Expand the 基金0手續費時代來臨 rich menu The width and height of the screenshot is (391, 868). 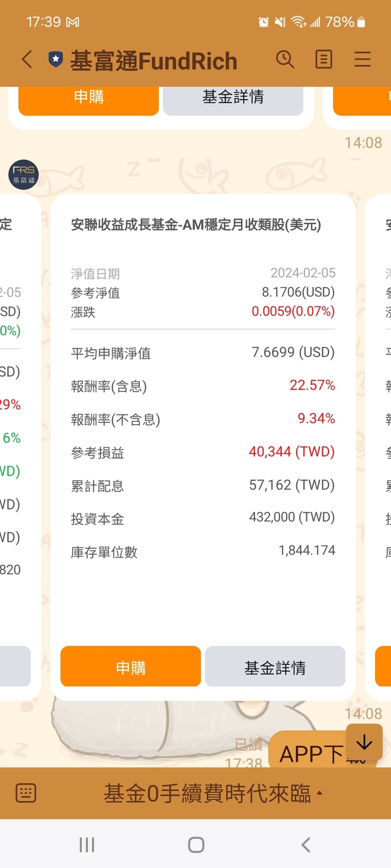pyautogui.click(x=213, y=793)
